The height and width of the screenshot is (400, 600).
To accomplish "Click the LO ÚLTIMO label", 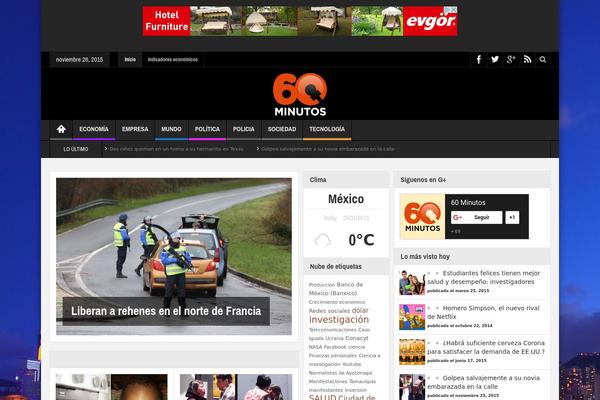I will [76, 149].
